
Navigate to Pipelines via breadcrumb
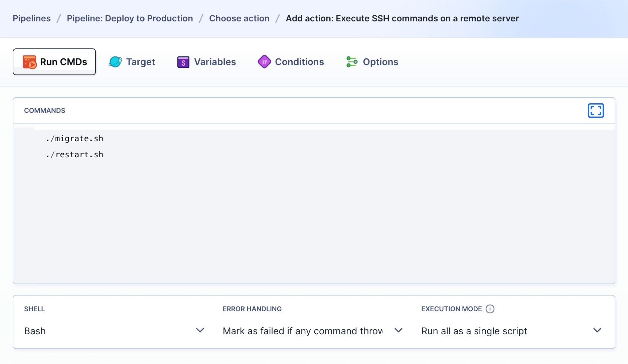(x=32, y=18)
